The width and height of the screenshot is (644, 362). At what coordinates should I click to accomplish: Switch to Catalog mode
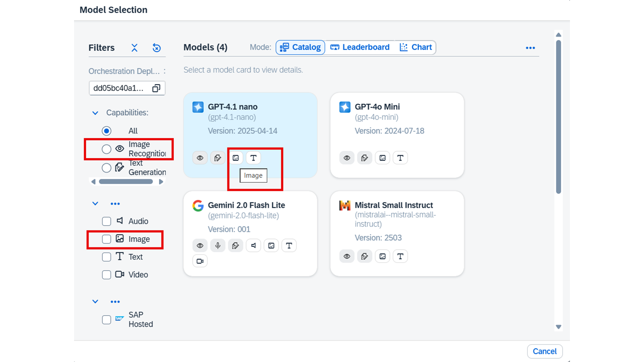click(x=300, y=47)
